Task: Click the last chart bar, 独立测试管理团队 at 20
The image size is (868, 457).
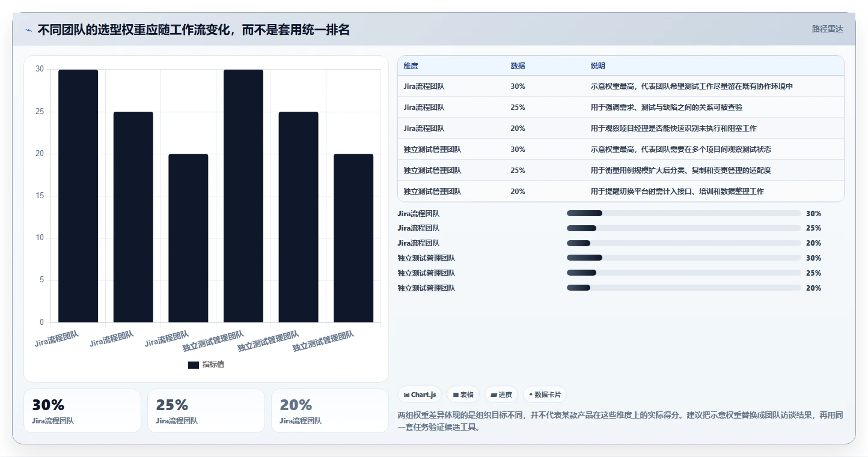Action: (x=353, y=238)
